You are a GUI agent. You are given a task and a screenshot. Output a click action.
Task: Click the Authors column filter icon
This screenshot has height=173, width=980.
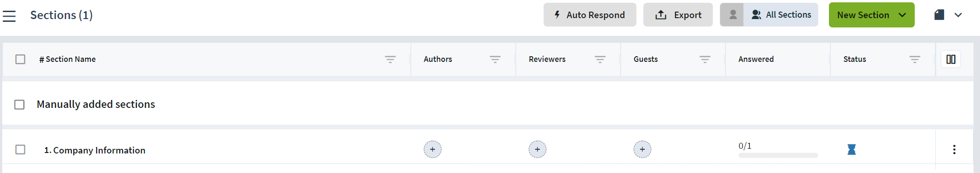click(x=495, y=59)
